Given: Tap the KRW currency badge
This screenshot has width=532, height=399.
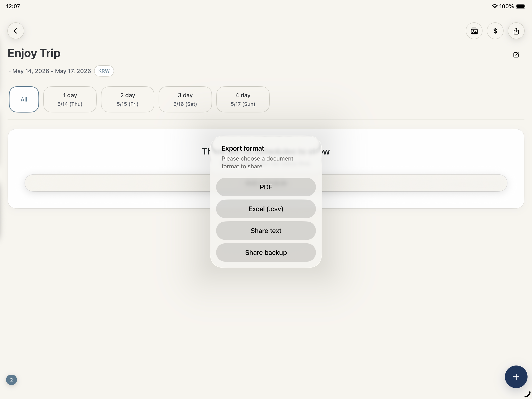Looking at the screenshot, I should (x=104, y=71).
